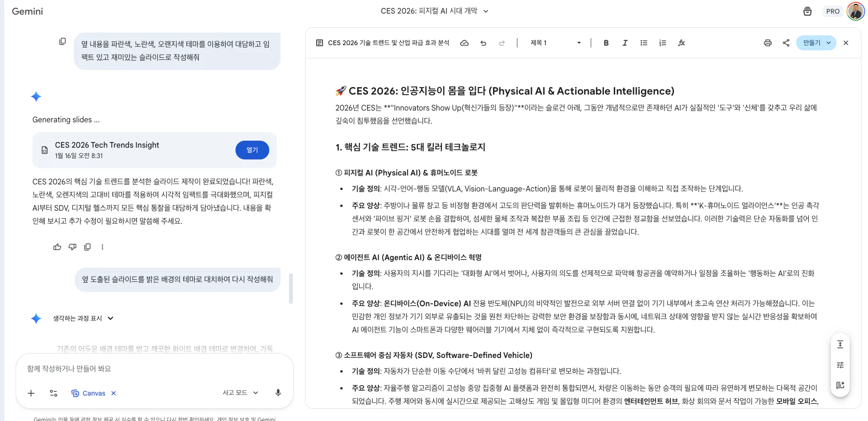868x421 pixels.
Task: Click the suggest edits icon in floating toolbar
Action: pyautogui.click(x=840, y=385)
